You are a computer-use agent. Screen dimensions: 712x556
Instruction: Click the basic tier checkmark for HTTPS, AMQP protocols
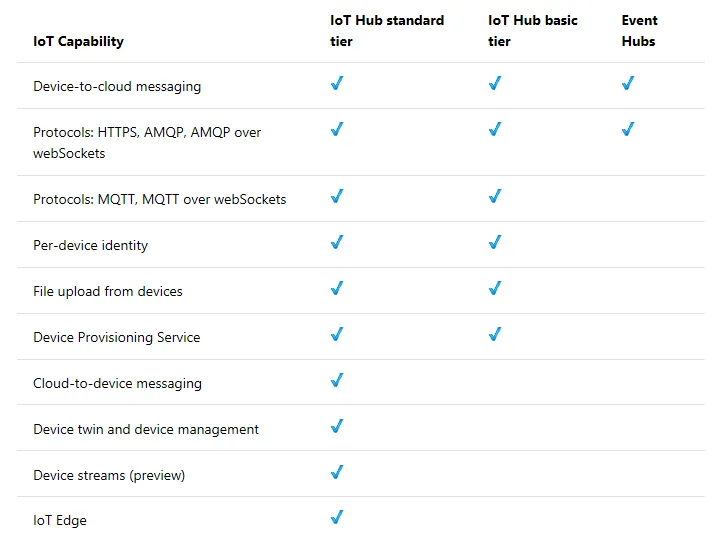pyautogui.click(x=495, y=130)
